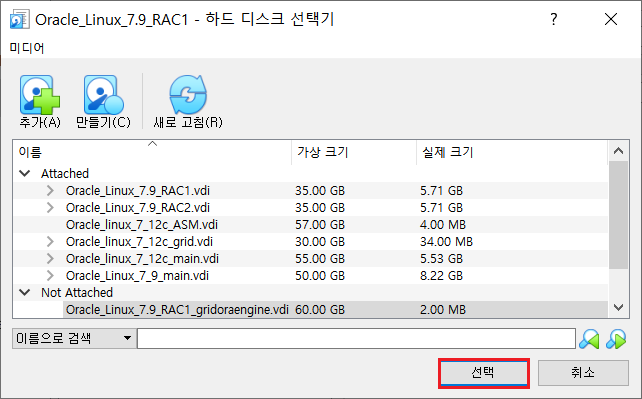642x399 pixels.
Task: Click the 60.00 GB virtual size cell
Action: [x=320, y=309]
